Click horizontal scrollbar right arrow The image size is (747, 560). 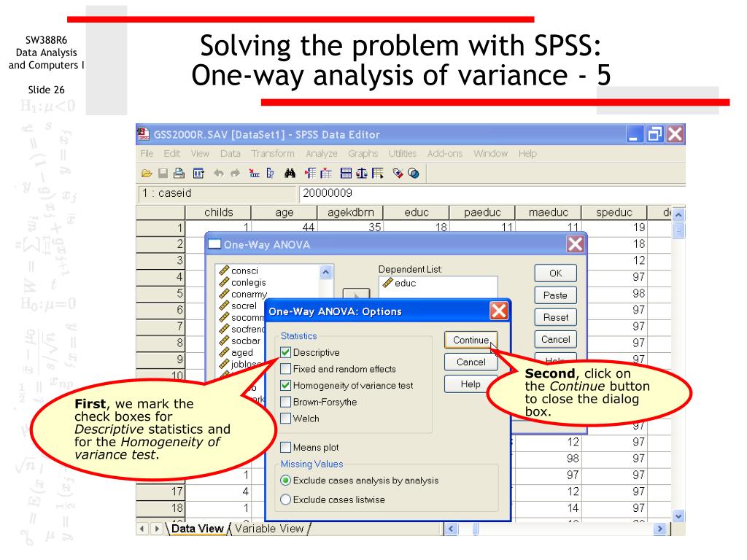(x=659, y=529)
